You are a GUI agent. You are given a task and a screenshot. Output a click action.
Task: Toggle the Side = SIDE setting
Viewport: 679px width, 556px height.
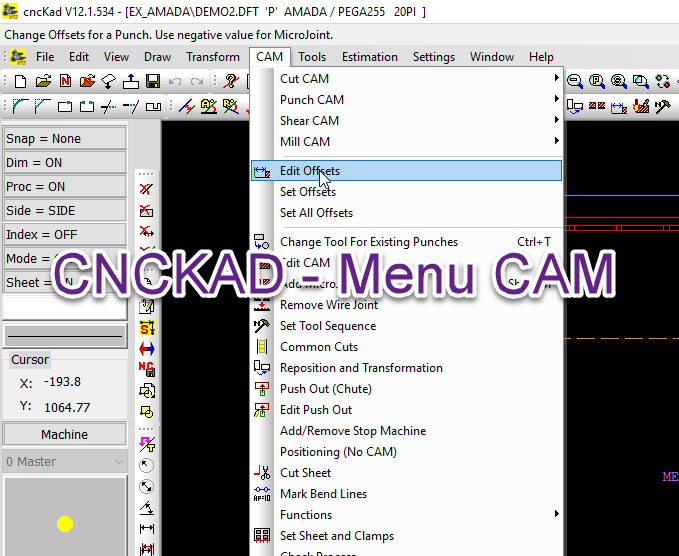(65, 210)
